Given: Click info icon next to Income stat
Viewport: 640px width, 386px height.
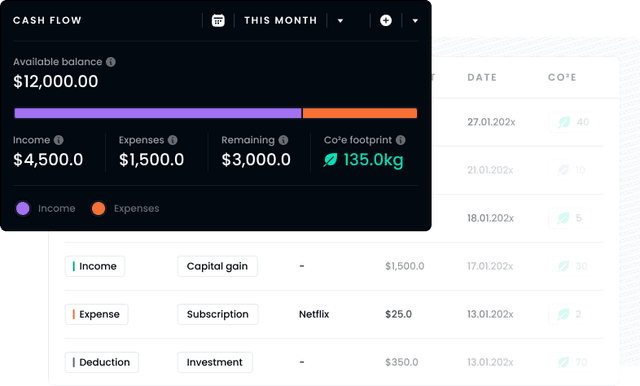Looking at the screenshot, I should (x=59, y=140).
